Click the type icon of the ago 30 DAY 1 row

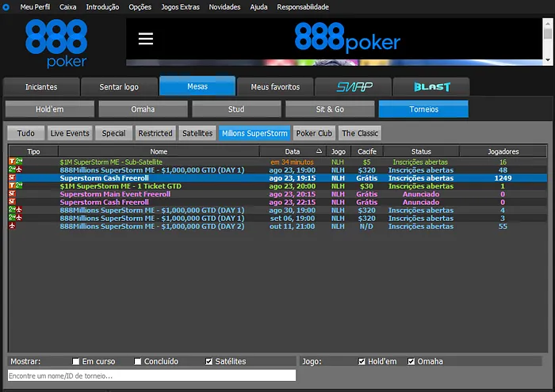pyautogui.click(x=16, y=210)
